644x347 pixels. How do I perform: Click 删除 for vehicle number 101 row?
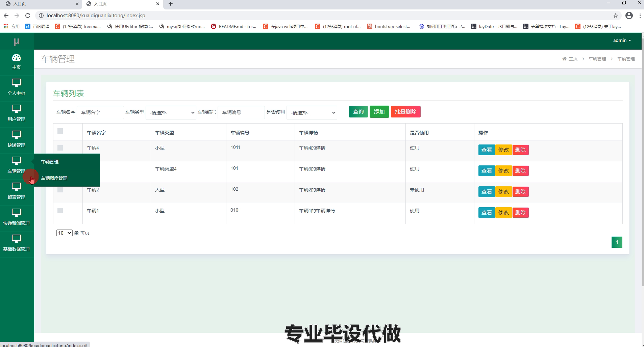point(520,171)
